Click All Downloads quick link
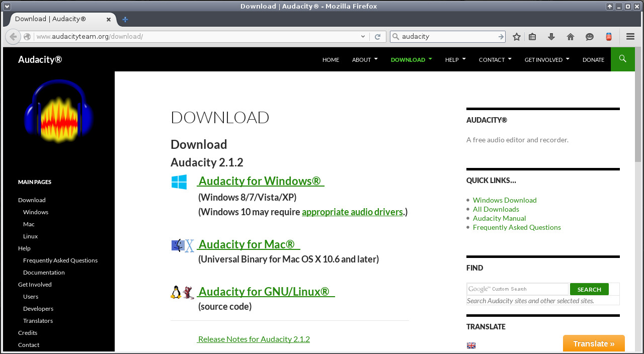 496,209
